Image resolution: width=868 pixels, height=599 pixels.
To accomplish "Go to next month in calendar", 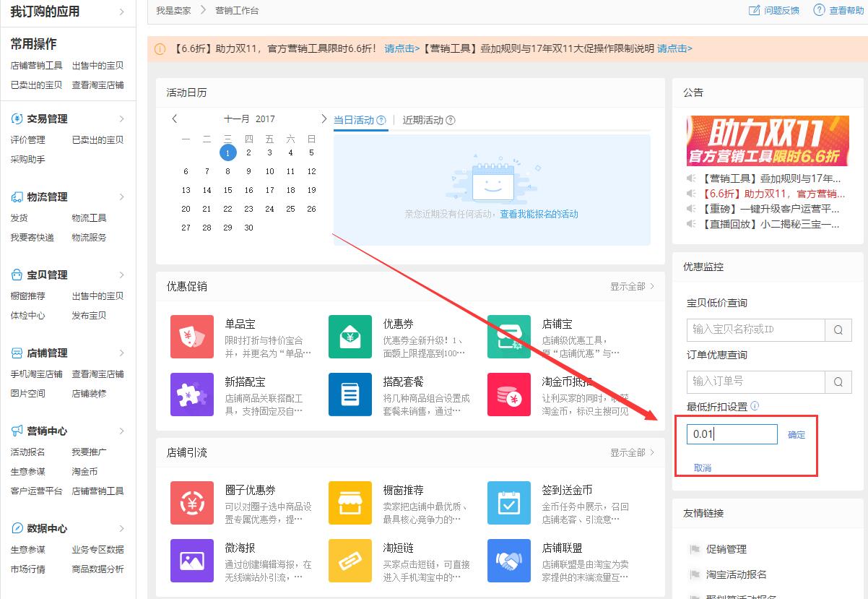I will (x=324, y=119).
